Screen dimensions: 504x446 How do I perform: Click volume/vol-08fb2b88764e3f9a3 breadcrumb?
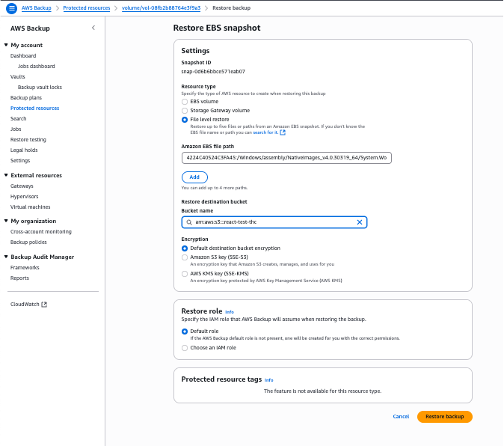(161, 8)
